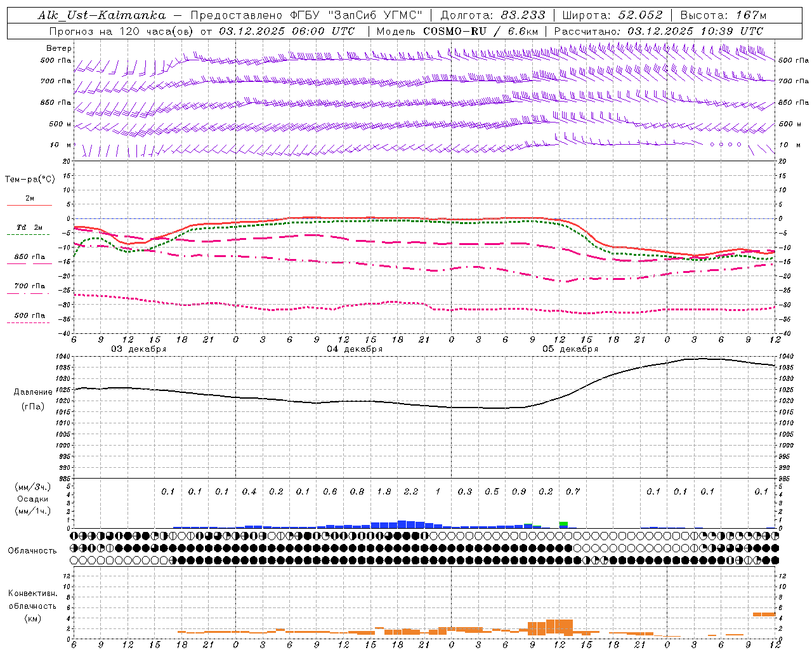Select the Долгота: 83.233 header field
812x650 pixels.
[492, 15]
